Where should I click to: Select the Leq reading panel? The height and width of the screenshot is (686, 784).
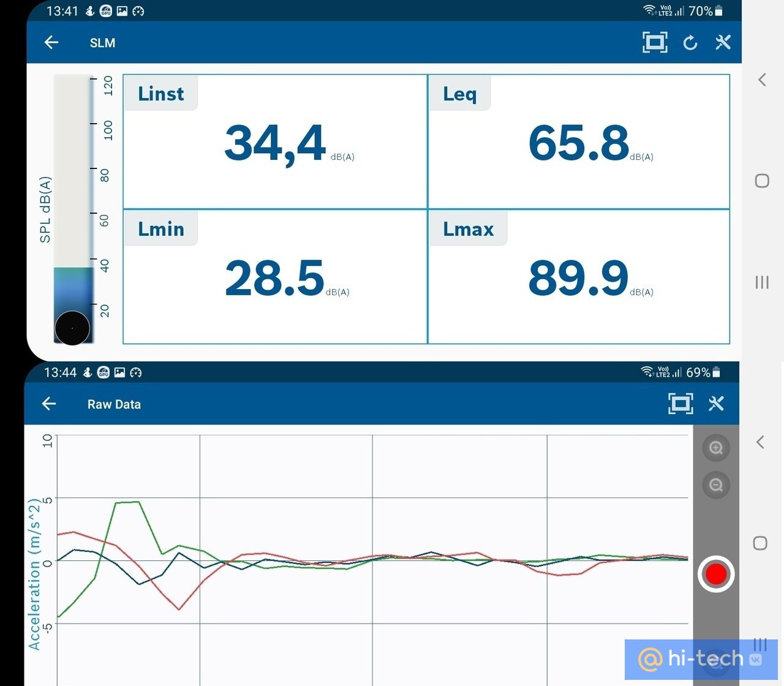[x=579, y=141]
